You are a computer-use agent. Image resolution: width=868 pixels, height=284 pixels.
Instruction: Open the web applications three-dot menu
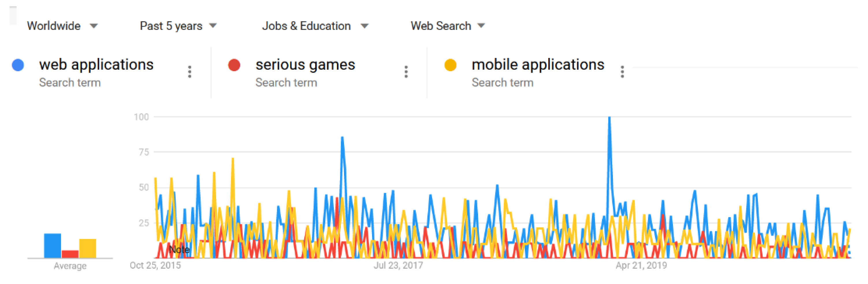coord(190,72)
